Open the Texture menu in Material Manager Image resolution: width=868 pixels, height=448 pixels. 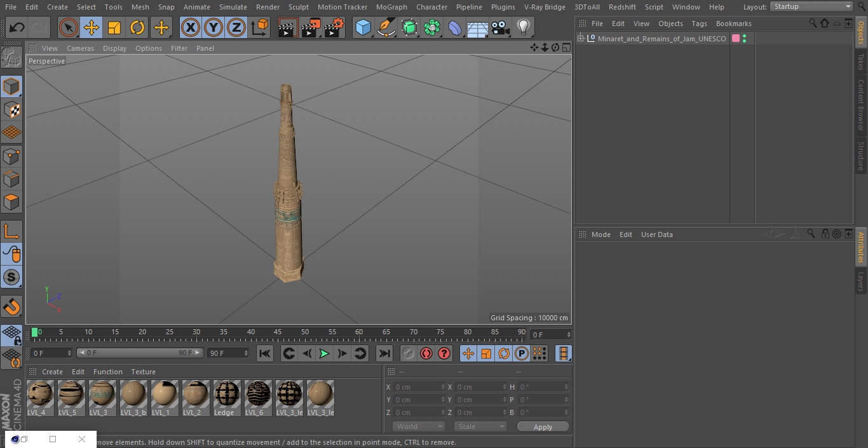(x=143, y=372)
